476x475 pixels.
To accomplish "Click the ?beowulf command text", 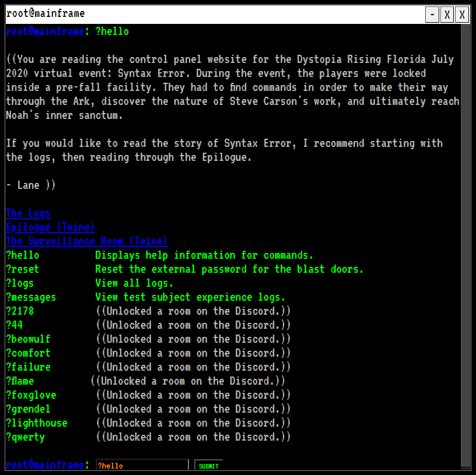I will pos(28,339).
